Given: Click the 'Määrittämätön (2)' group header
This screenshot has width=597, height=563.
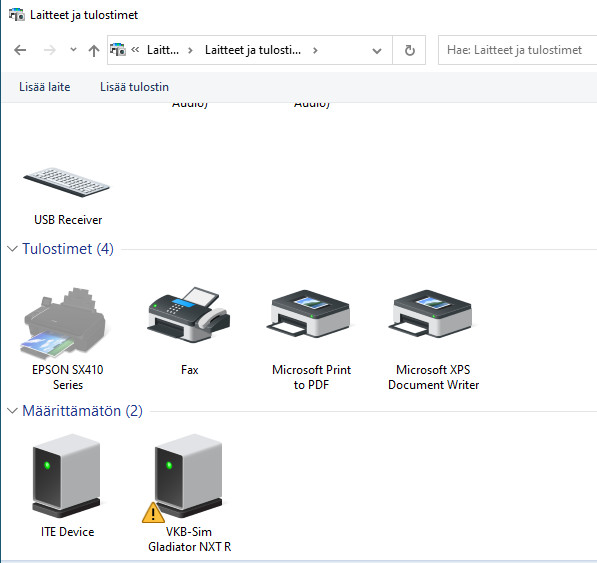Looking at the screenshot, I should click(82, 411).
